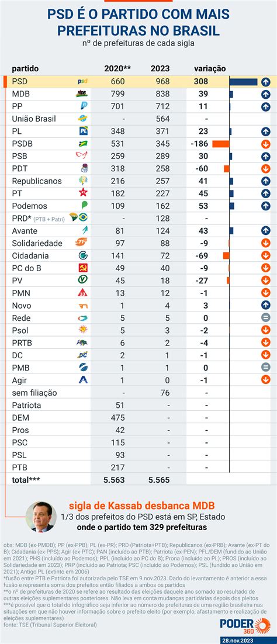277x644 pixels.
Task: Click the Podemos green leaf logo
Action: point(84,205)
